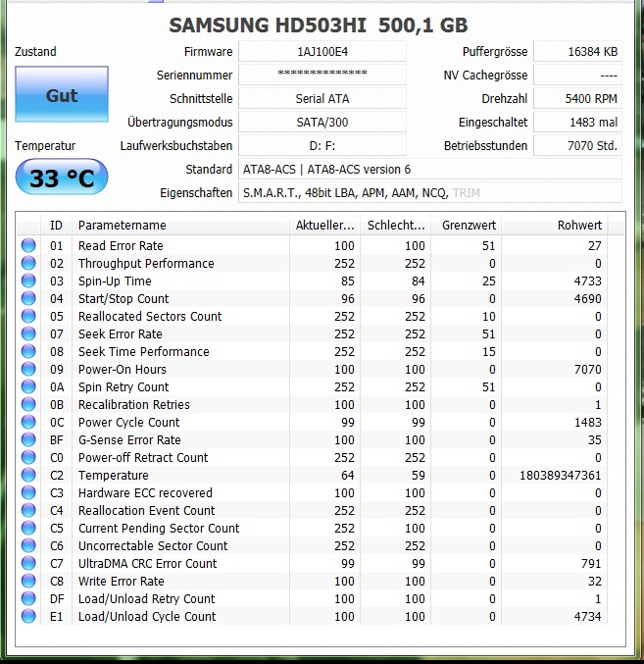Click the Temperatur label above 33 °C
The height and width of the screenshot is (664, 644).
pyautogui.click(x=45, y=146)
